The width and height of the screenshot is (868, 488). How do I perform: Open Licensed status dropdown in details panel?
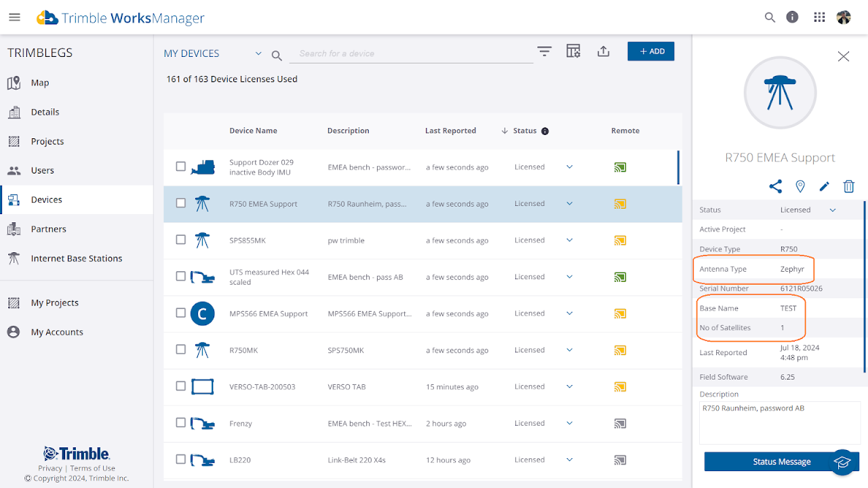pyautogui.click(x=833, y=210)
